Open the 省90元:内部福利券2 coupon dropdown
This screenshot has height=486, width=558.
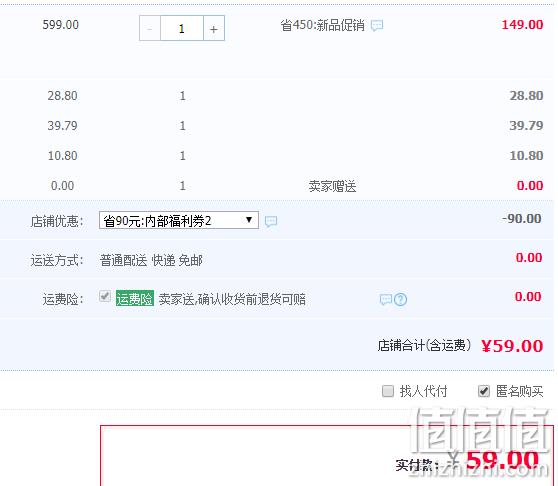click(x=179, y=221)
